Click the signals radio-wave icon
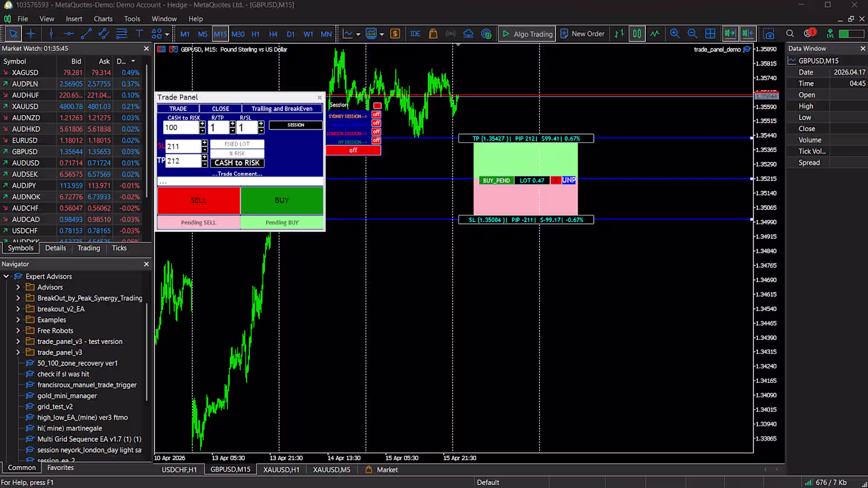The image size is (868, 488). coord(451,34)
